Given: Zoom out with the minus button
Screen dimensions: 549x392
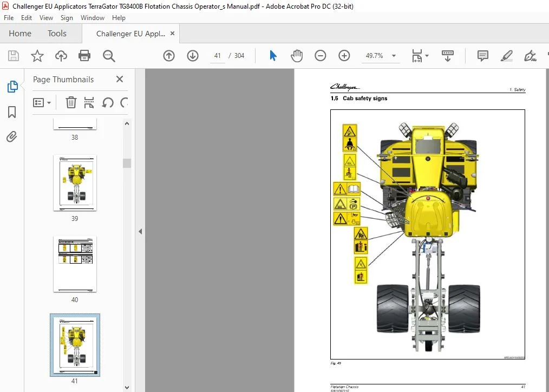Looking at the screenshot, I should [320, 56].
